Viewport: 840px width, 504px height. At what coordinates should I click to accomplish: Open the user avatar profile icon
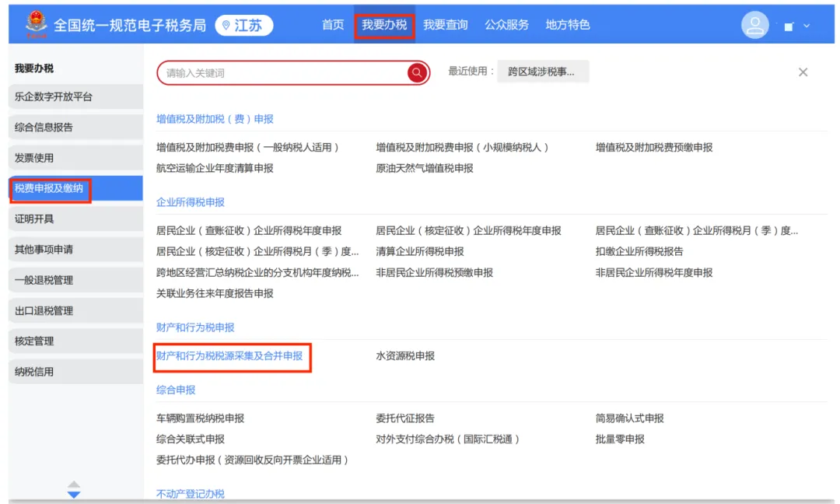754,24
